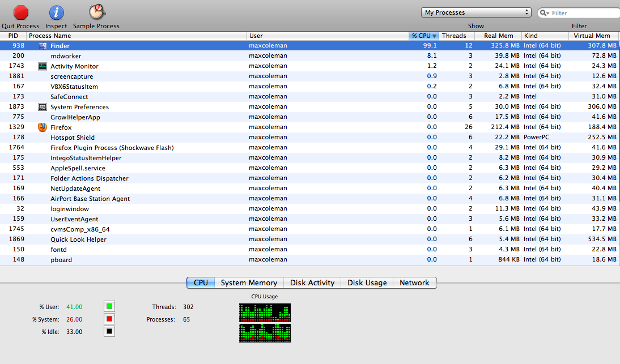Sort by Virtual Mem column header
620x364 pixels.
click(x=594, y=36)
